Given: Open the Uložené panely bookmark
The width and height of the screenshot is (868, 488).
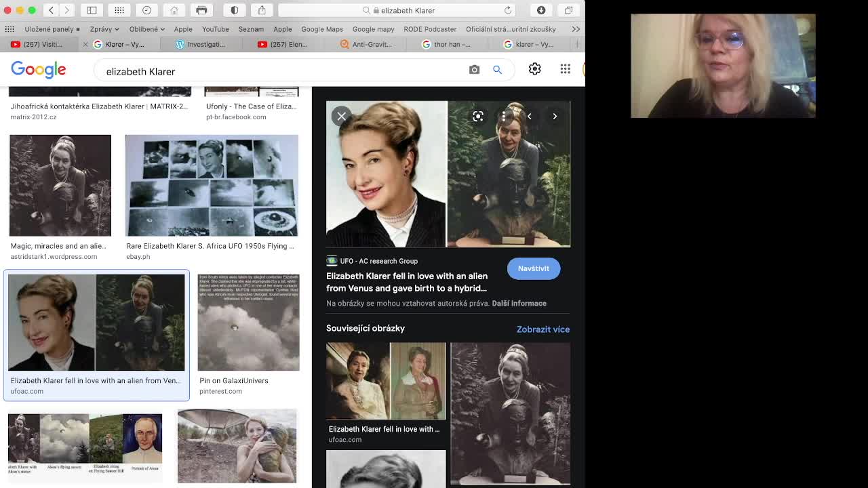Looking at the screenshot, I should point(52,29).
